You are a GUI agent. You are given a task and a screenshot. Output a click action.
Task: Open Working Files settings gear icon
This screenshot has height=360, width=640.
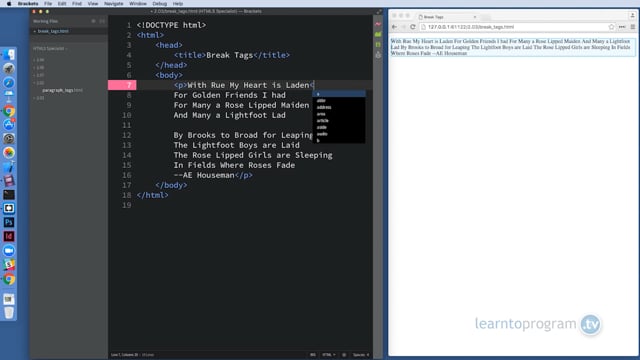pos(93,21)
